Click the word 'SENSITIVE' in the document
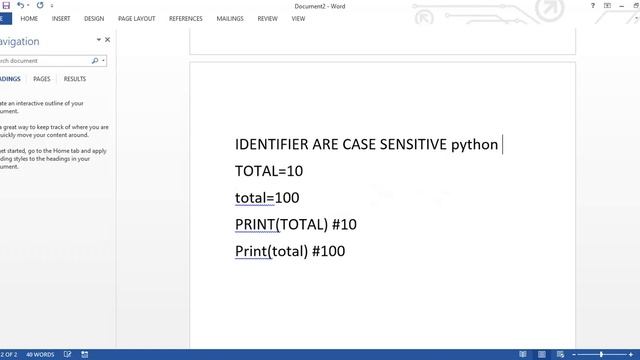 tap(413, 144)
